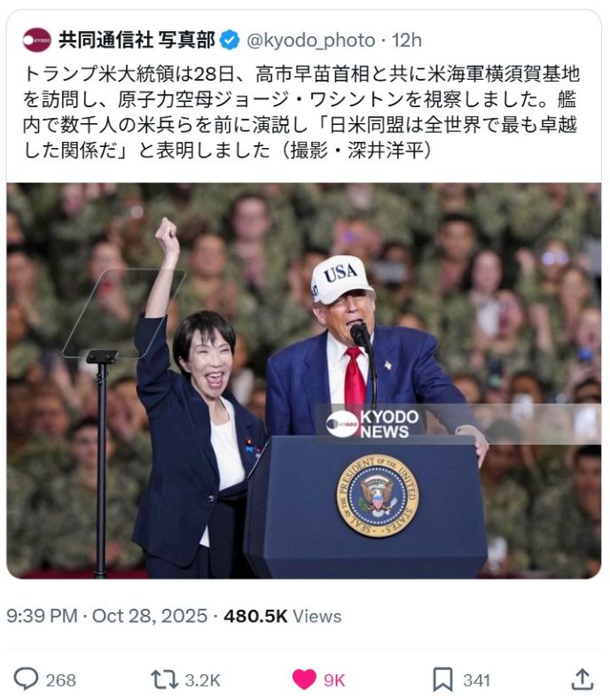Viewport: 610px width, 700px height.
Task: View the 480.5K Views analytics
Action: click(283, 616)
